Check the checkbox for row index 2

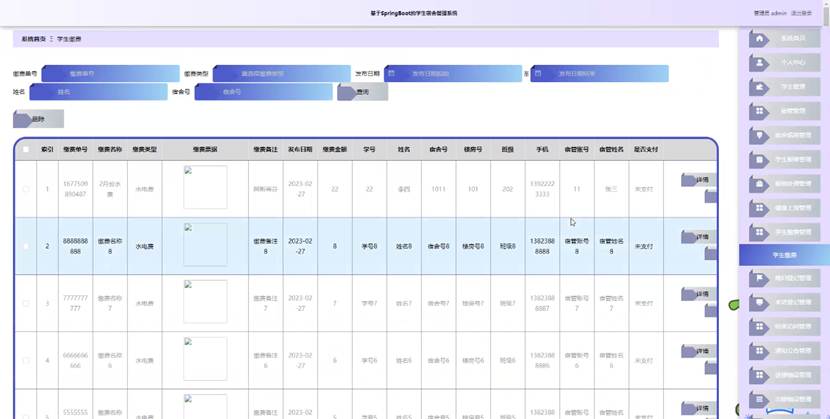coord(26,246)
